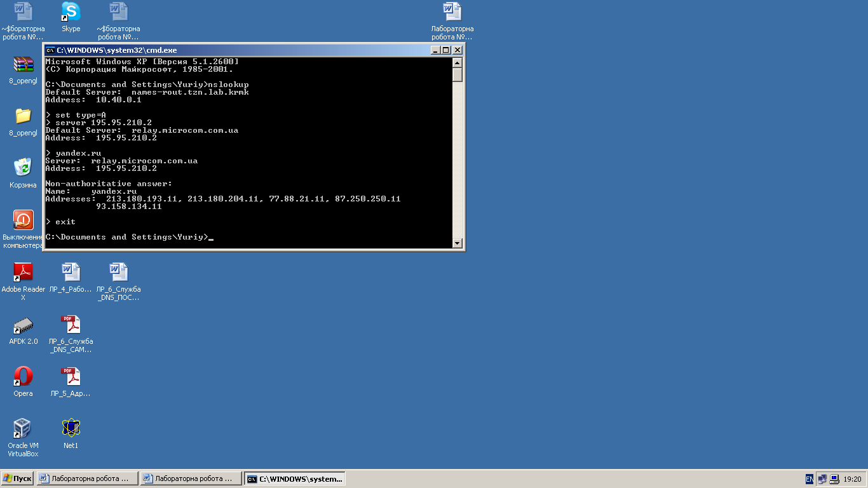Click the 19:20 taskbar clock
Screen dimensions: 868x488
(852, 479)
